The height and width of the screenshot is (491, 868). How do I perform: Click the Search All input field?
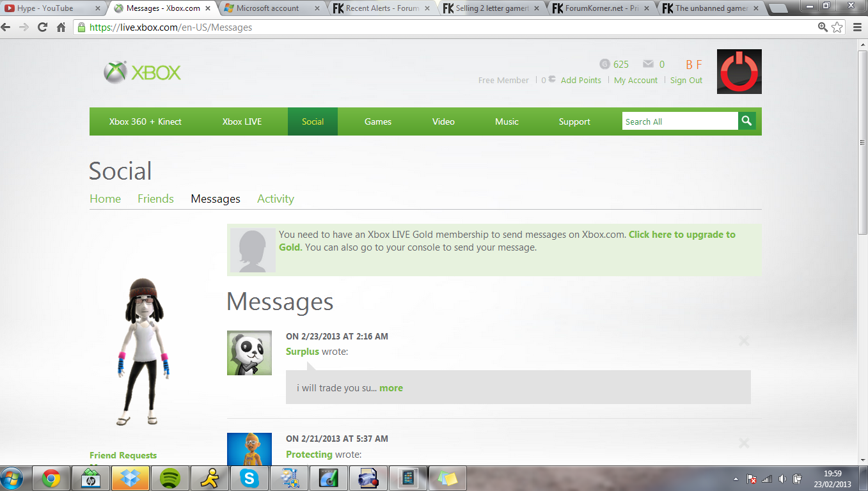(x=680, y=121)
